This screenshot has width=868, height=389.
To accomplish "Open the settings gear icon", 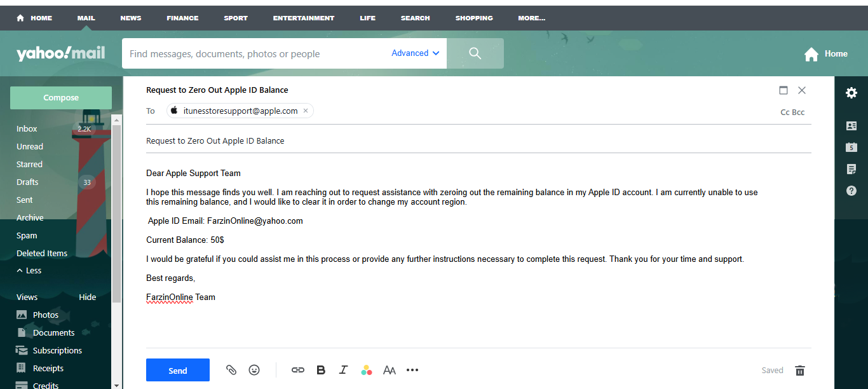I will pyautogui.click(x=851, y=93).
